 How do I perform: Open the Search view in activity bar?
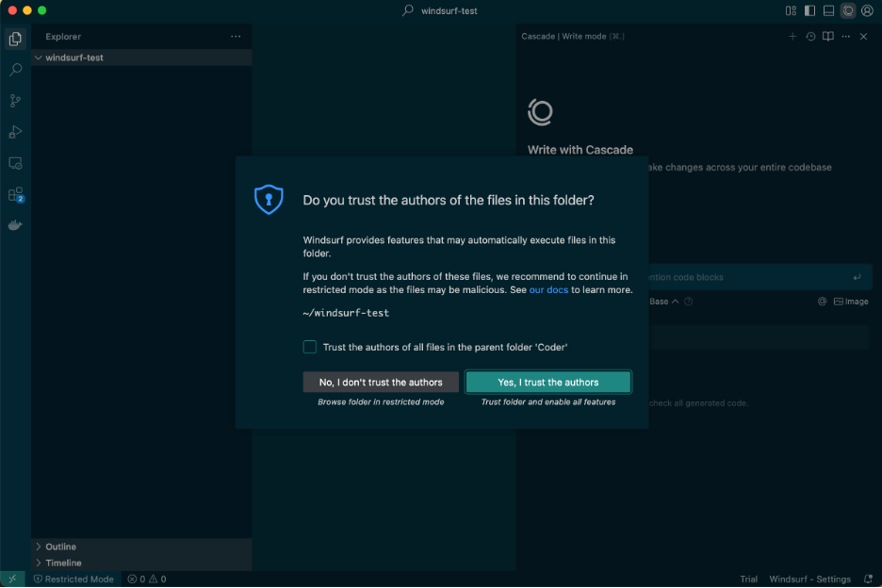coord(15,70)
